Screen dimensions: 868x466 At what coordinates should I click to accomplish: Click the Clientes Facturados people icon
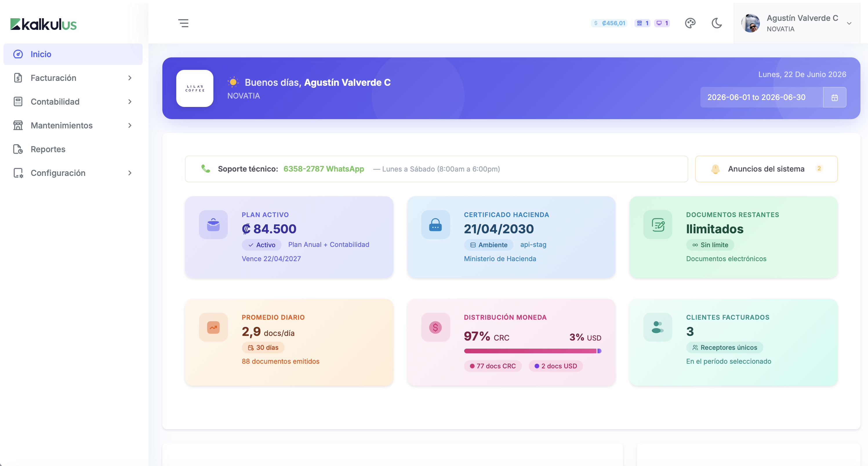click(x=658, y=327)
